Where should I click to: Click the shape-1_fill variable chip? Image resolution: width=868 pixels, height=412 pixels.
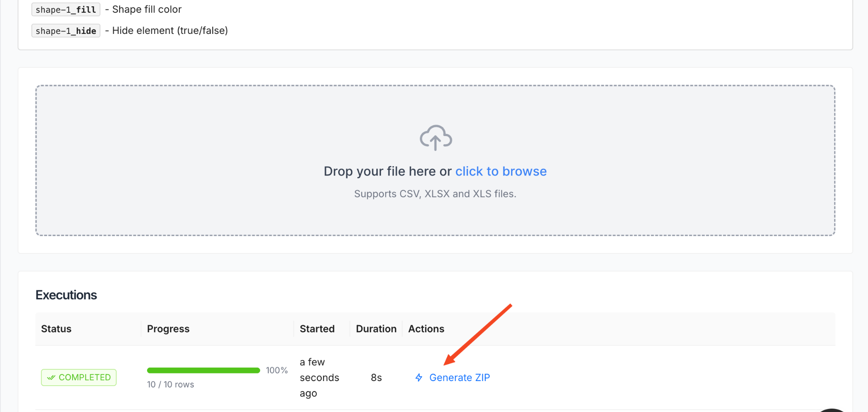(x=65, y=9)
